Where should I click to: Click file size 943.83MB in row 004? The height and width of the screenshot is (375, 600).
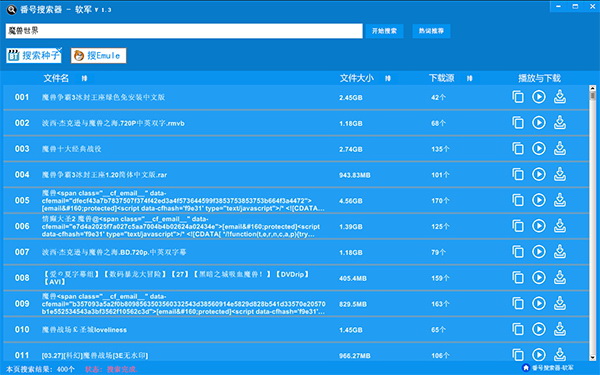(x=355, y=175)
